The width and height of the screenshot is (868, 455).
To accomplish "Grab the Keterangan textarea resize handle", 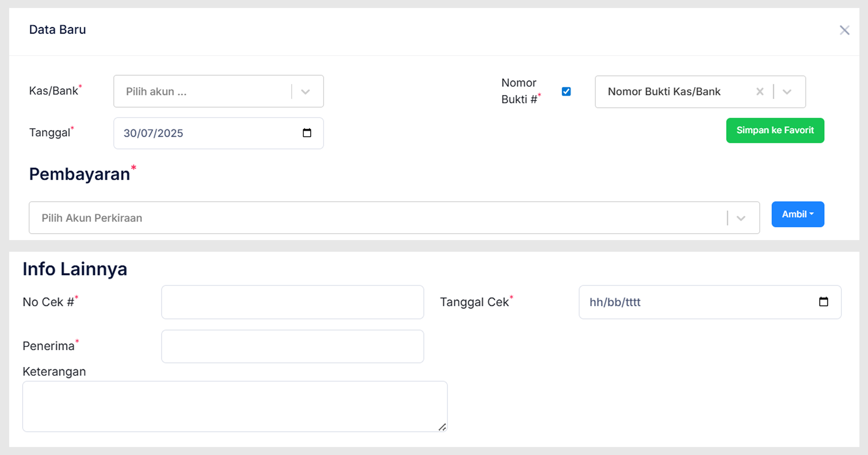I will (442, 427).
